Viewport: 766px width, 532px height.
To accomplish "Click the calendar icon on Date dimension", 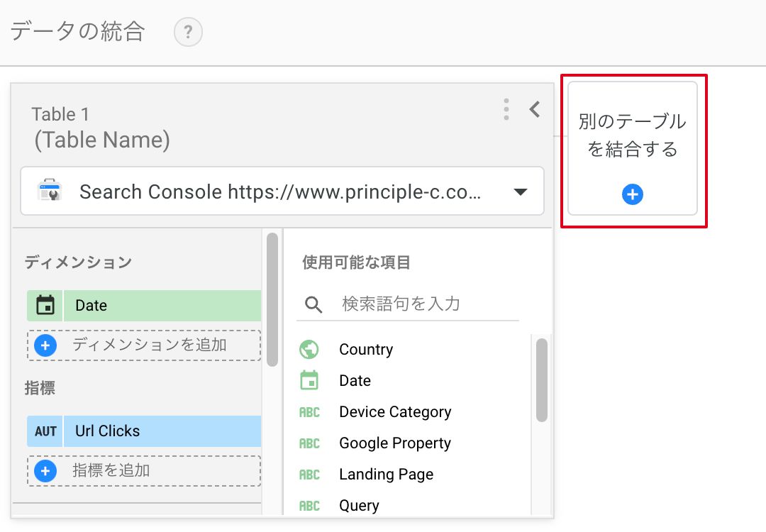I will [45, 306].
